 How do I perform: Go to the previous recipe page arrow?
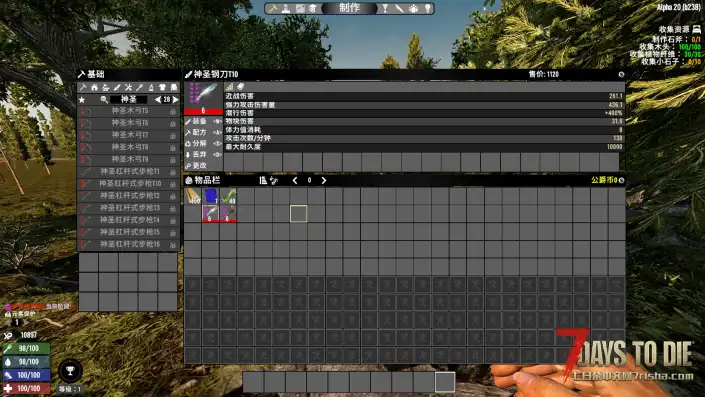158,99
